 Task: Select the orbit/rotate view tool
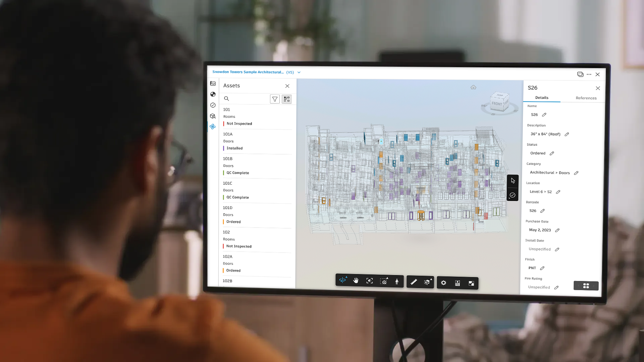point(343,282)
